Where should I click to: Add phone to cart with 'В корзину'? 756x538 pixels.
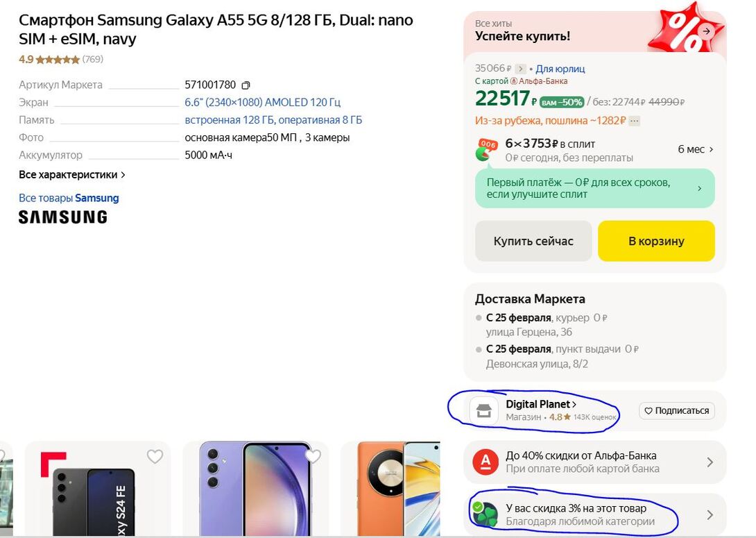coord(655,241)
